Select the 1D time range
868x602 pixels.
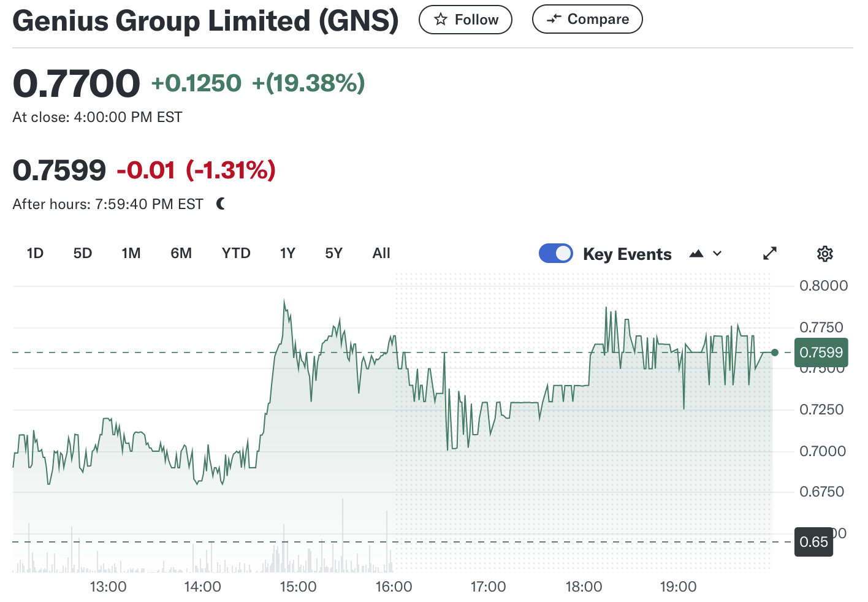[x=35, y=253]
